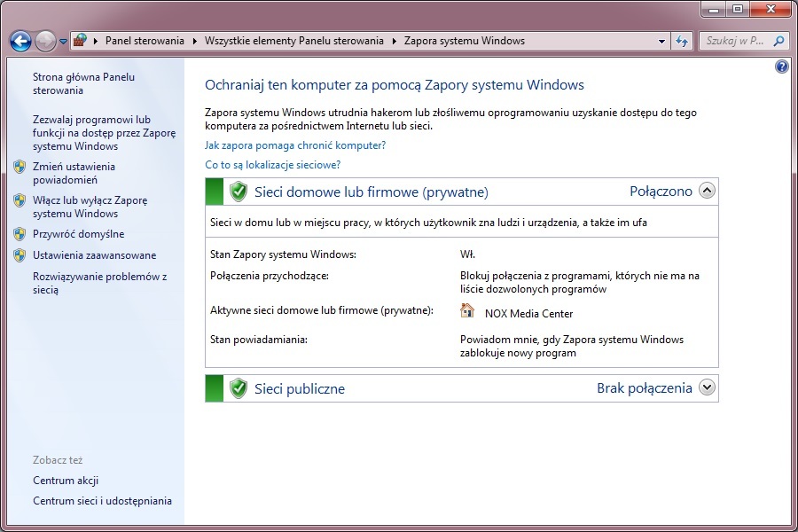
Task: Click Połączenia przychodzące label
Action: point(270,276)
